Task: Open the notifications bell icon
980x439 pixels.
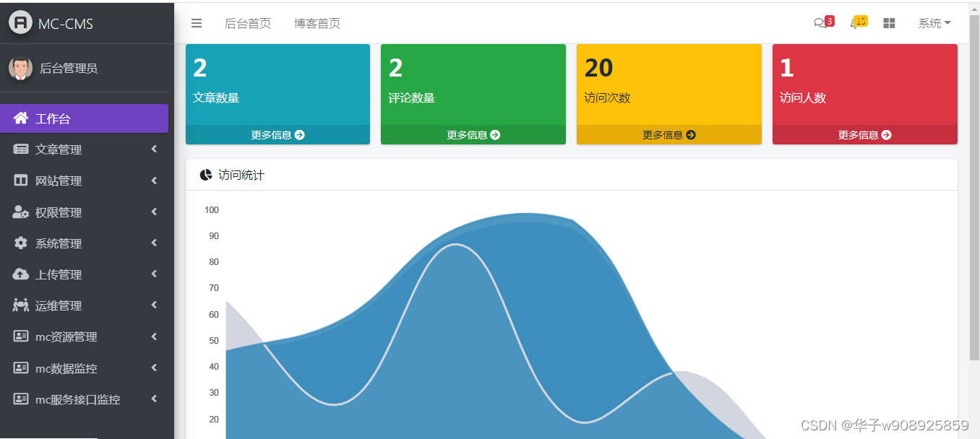Action: tap(854, 24)
